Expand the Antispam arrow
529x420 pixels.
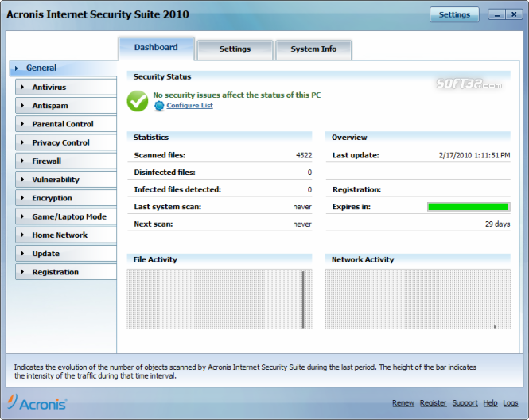click(22, 106)
